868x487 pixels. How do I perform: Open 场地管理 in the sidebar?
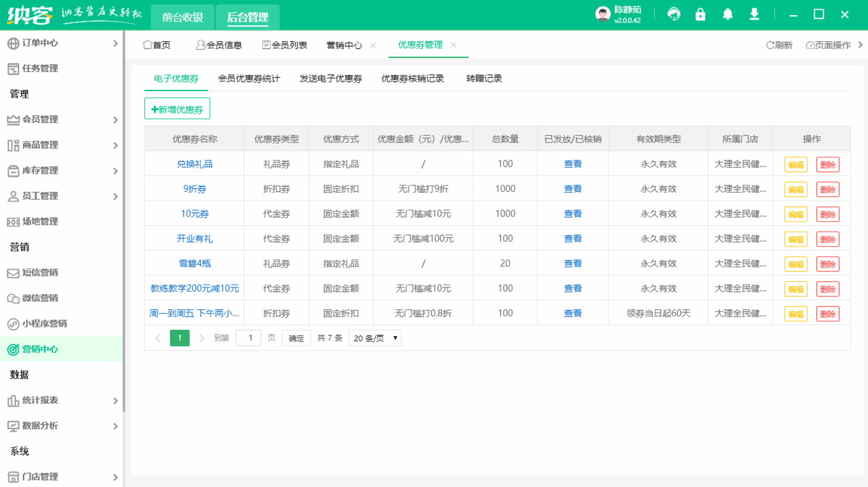click(x=38, y=222)
